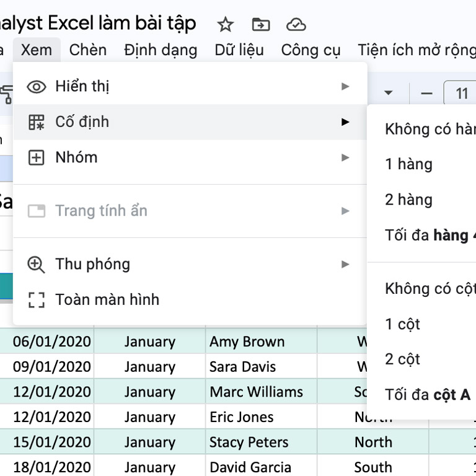Viewport: 476px width, 476px height.
Task: Decrease font size with minus button
Action: pyautogui.click(x=426, y=94)
